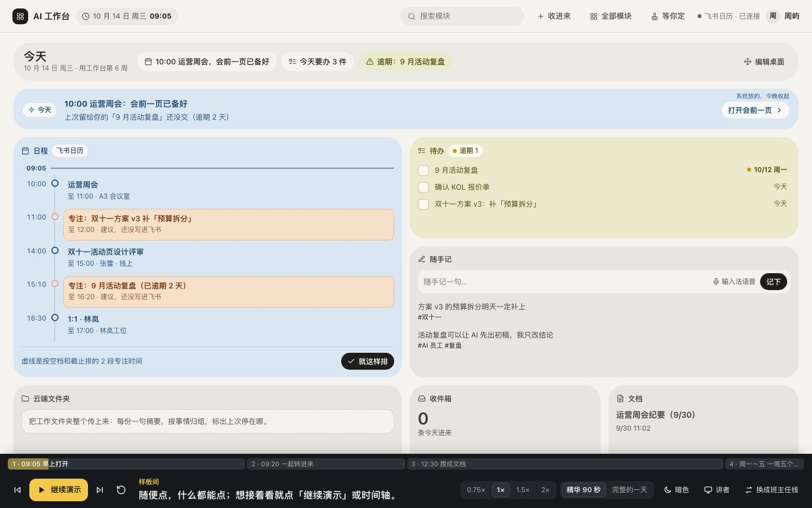Click the 飞书日历 tag in 日程

pos(70,151)
